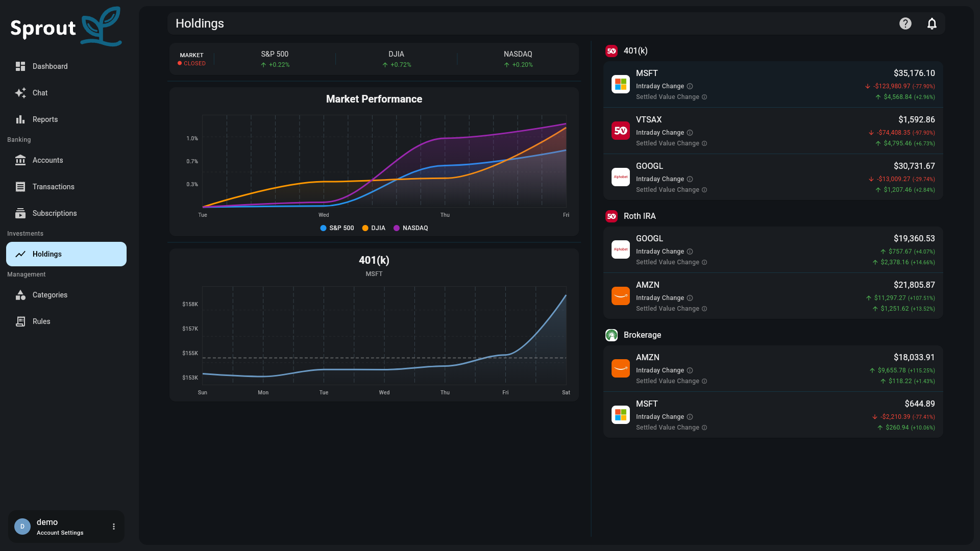Click the Categories shapes icon
The image size is (980, 551).
pyautogui.click(x=20, y=295)
